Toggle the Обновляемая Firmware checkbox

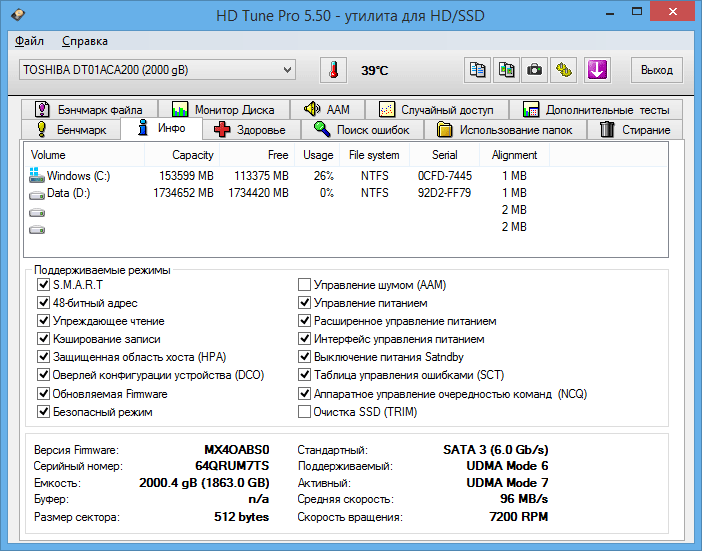coord(43,393)
